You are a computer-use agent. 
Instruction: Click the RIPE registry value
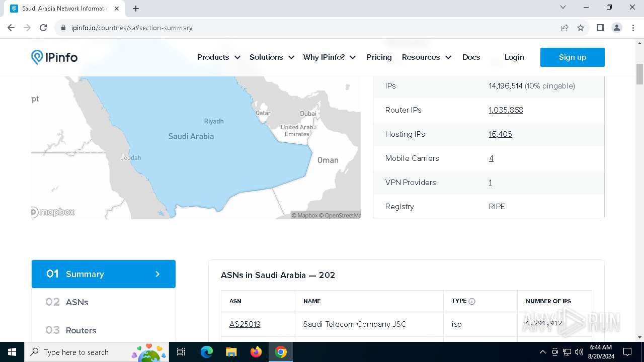coord(497,207)
